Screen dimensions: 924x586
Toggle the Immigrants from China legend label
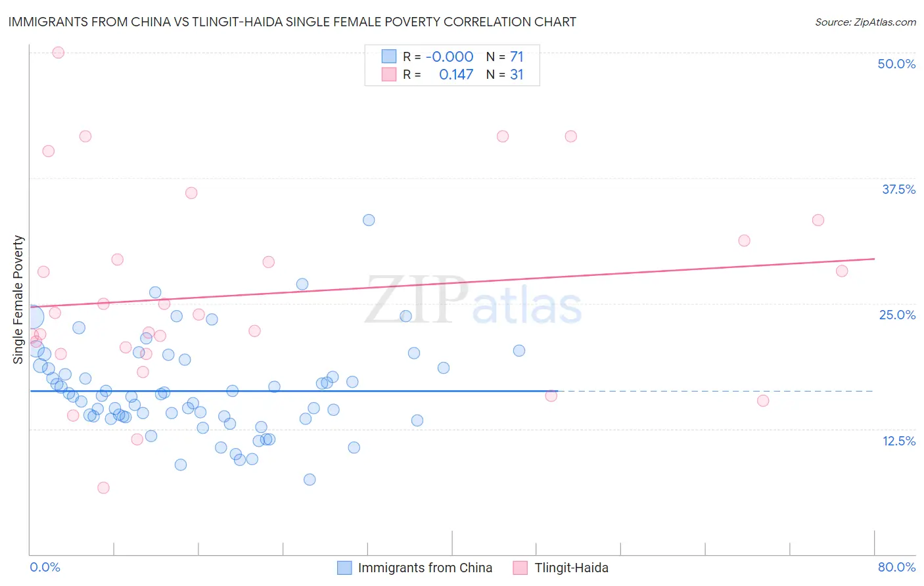click(x=425, y=568)
